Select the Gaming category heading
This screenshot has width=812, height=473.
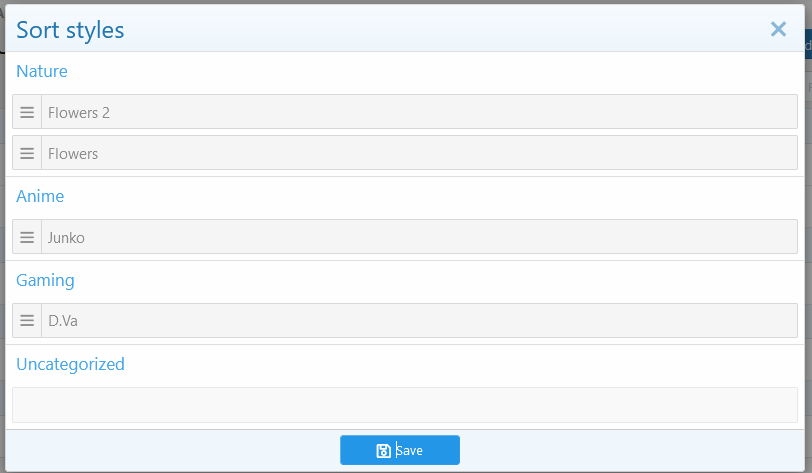coord(45,280)
